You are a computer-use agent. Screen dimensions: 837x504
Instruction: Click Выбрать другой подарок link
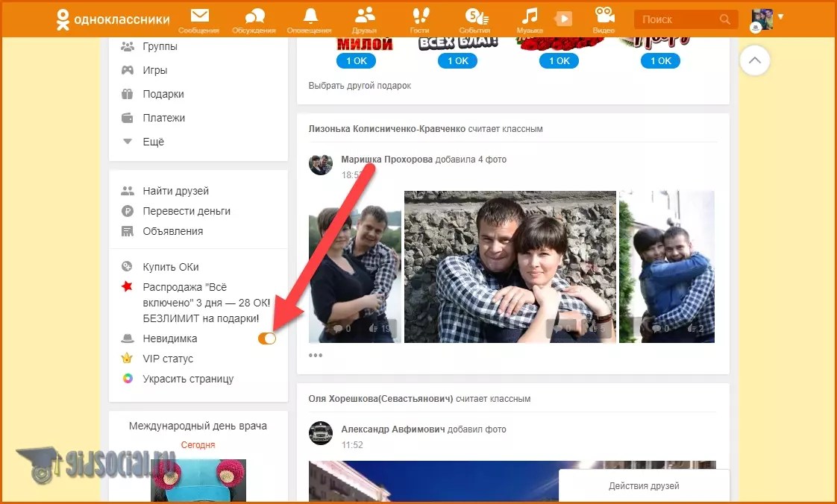coord(360,86)
